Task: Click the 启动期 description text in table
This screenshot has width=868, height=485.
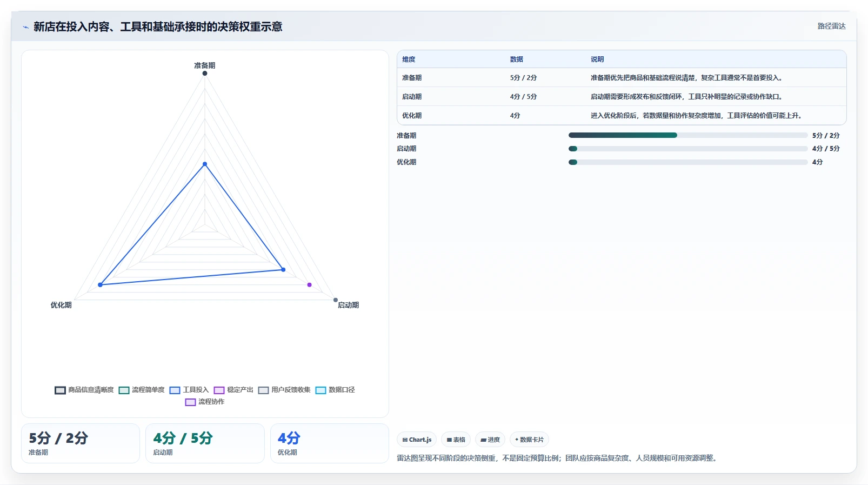Action: pyautogui.click(x=687, y=97)
